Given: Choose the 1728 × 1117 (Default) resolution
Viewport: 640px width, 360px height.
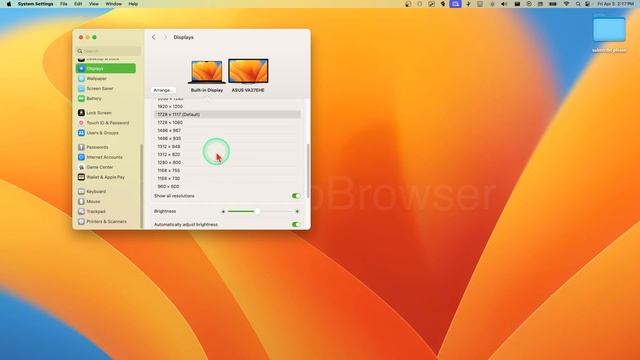Looking at the screenshot, I should 228,114.
